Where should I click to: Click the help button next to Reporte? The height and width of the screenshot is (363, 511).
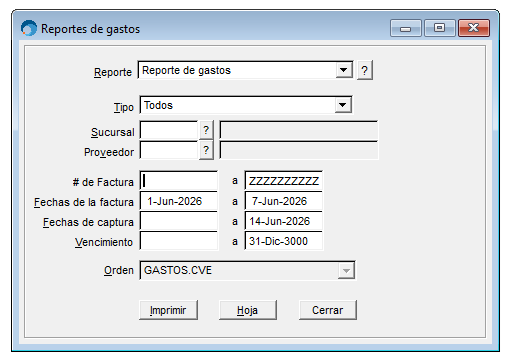(x=364, y=70)
